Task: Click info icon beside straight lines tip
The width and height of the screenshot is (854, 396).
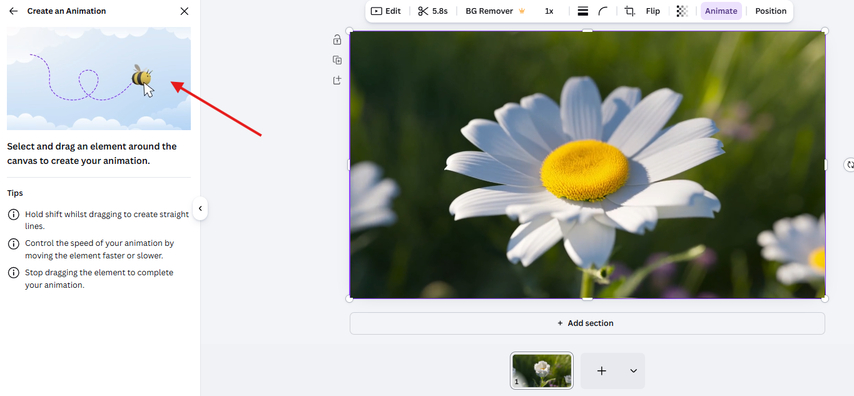Action: point(13,215)
